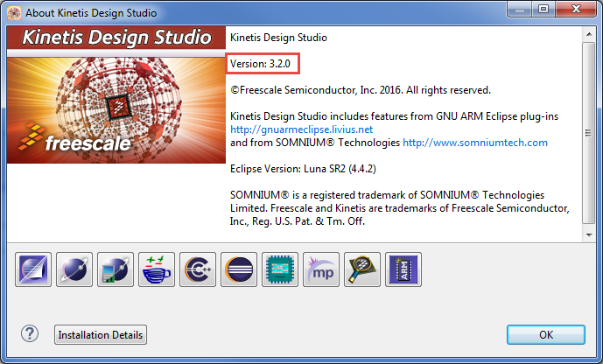Image resolution: width=603 pixels, height=364 pixels.
Task: Click the Eclipse Version: Luna SR2 text
Action: (303, 169)
